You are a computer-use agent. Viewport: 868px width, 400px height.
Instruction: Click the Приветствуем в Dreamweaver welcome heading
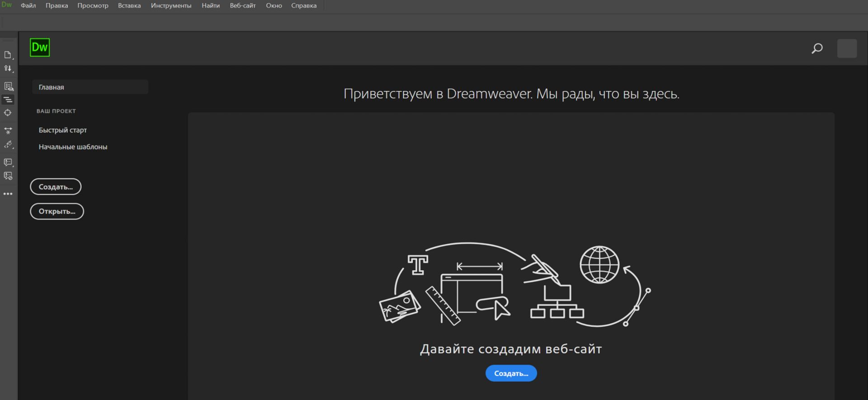pos(511,94)
